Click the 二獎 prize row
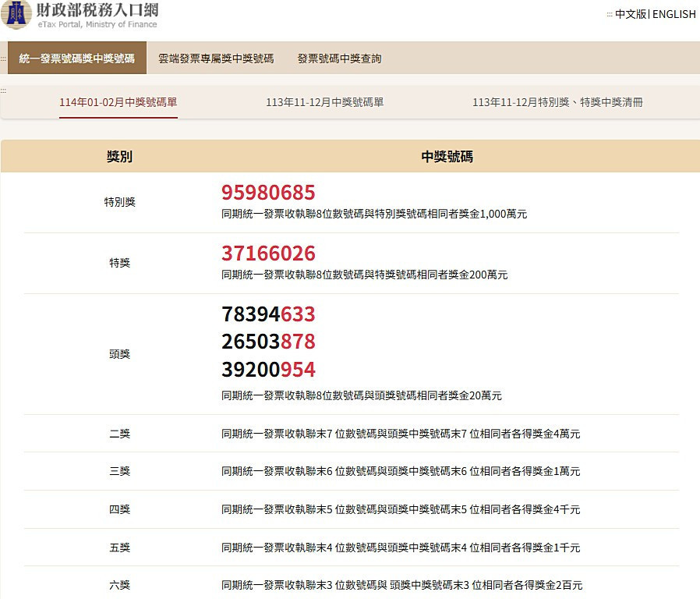The image size is (700, 599). point(119,434)
